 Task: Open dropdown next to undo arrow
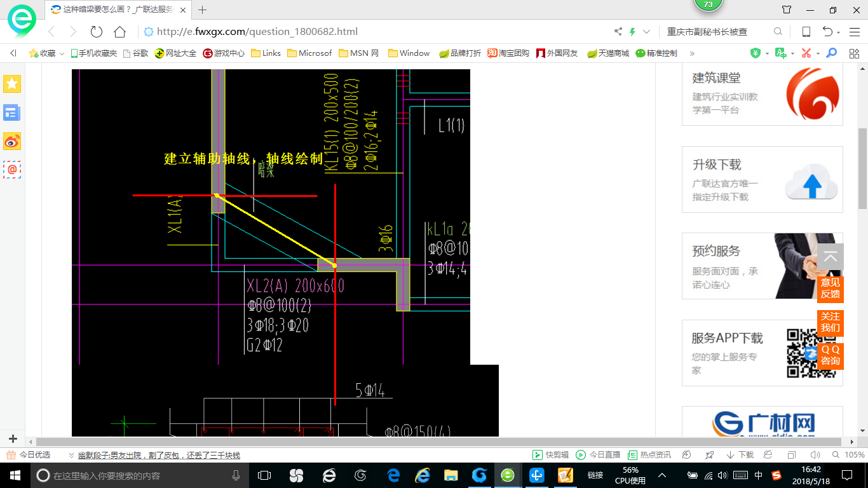[839, 32]
